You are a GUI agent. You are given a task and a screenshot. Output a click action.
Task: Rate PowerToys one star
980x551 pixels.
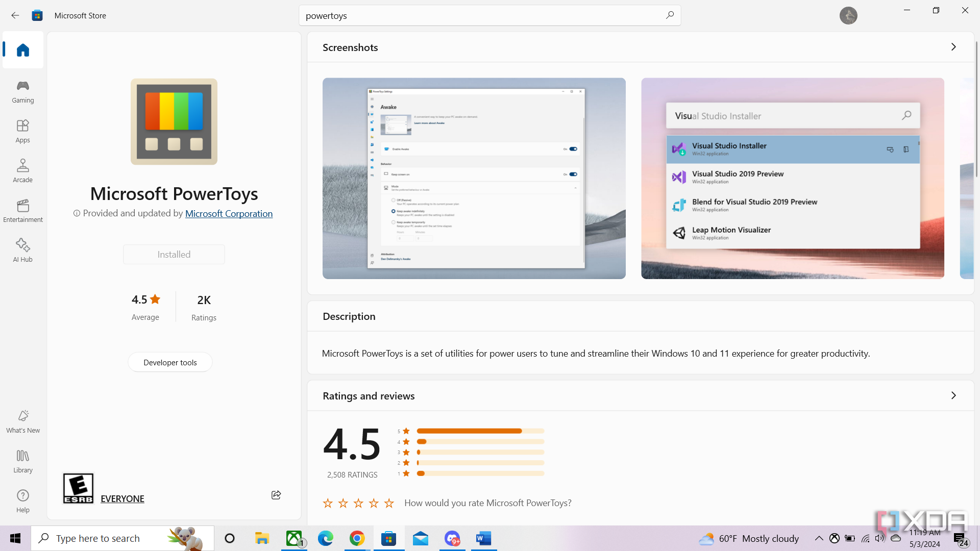coord(328,504)
